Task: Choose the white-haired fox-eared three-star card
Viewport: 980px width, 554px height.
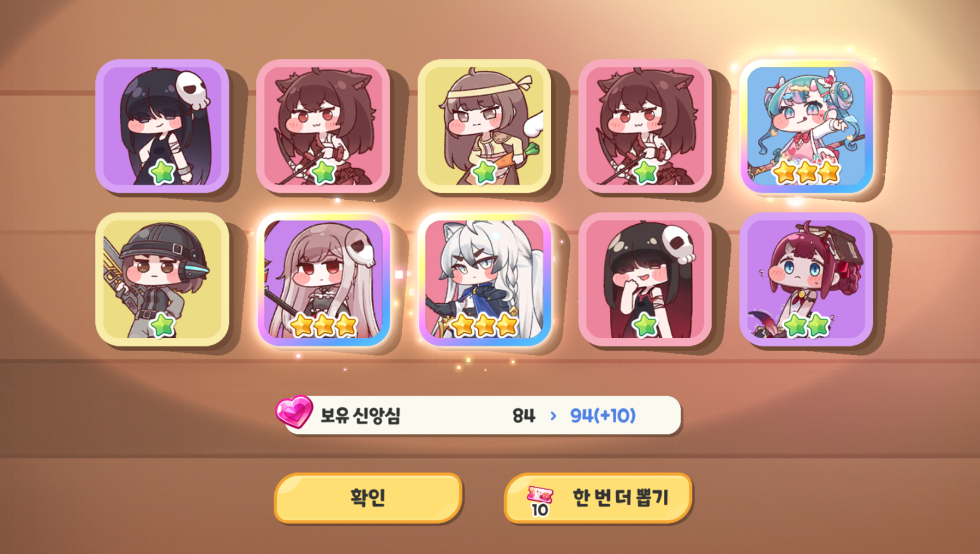Action: point(484,280)
